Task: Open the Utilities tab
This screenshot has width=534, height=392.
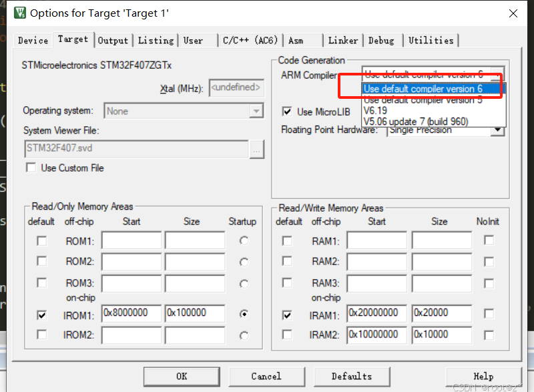Action: point(431,41)
